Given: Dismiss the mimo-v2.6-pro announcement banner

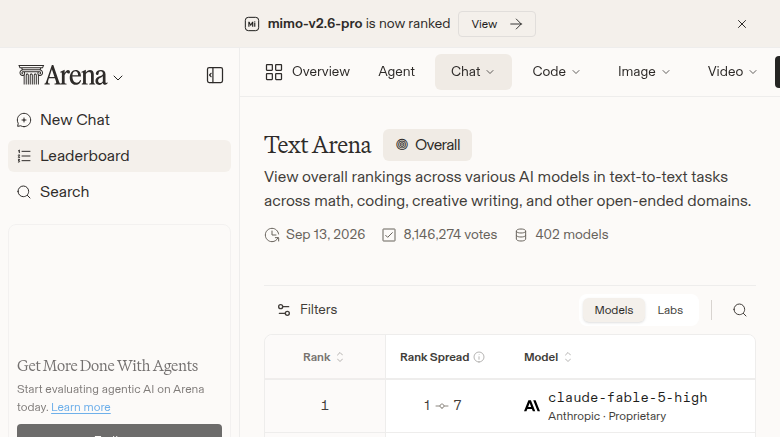Looking at the screenshot, I should point(742,24).
